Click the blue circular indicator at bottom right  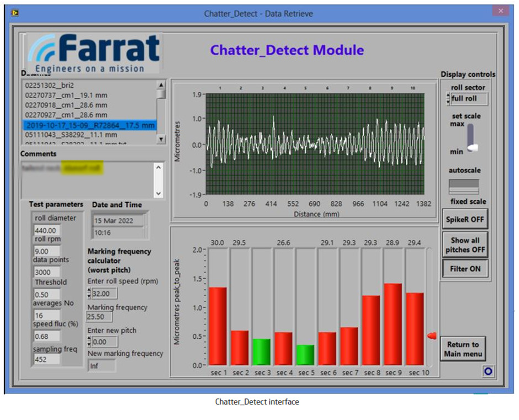488,371
